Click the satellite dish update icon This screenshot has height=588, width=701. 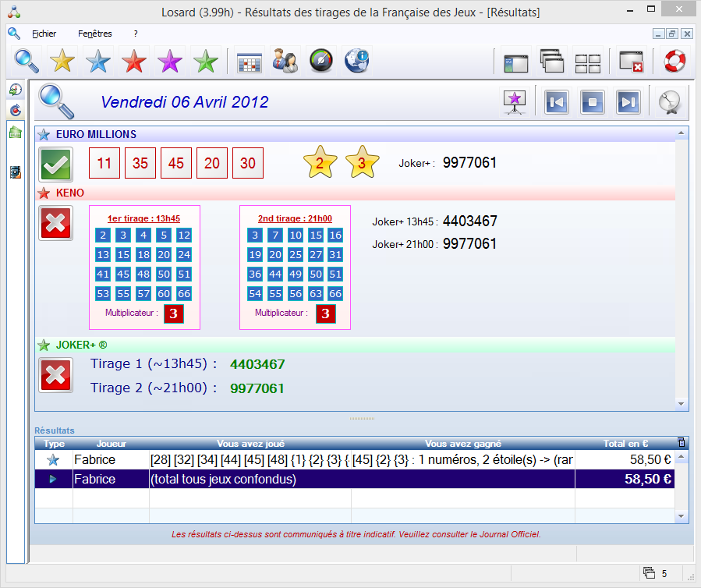tap(670, 102)
